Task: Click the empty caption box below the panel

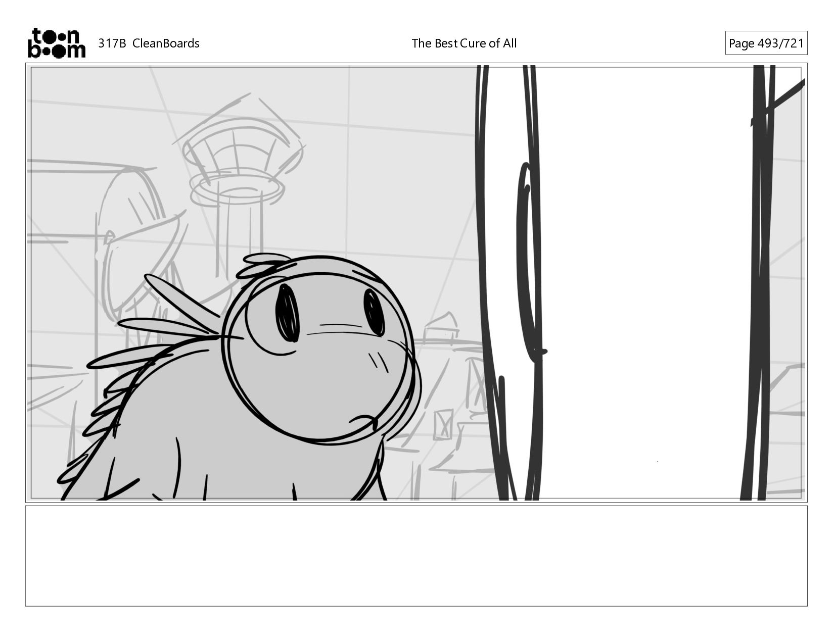Action: 416,556
